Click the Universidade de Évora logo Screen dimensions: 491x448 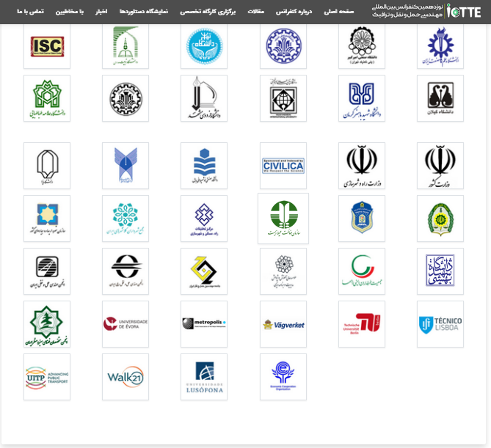126,324
